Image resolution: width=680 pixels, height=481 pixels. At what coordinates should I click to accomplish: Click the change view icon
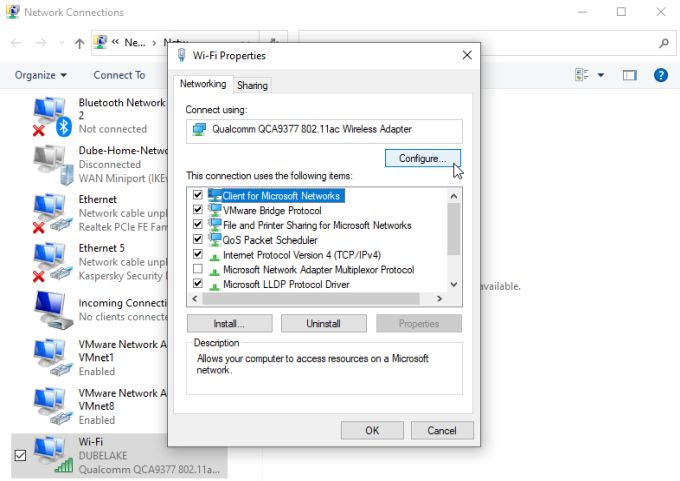[582, 75]
